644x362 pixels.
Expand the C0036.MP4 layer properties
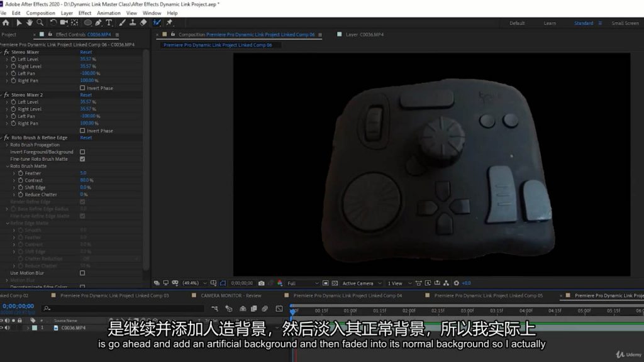28,328
